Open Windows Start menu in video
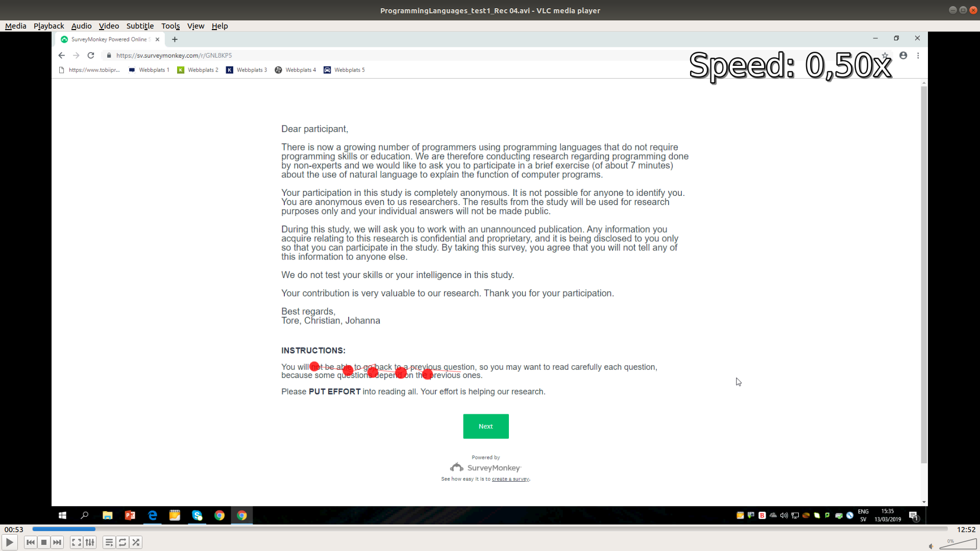Image resolution: width=980 pixels, height=551 pixels. [x=62, y=516]
